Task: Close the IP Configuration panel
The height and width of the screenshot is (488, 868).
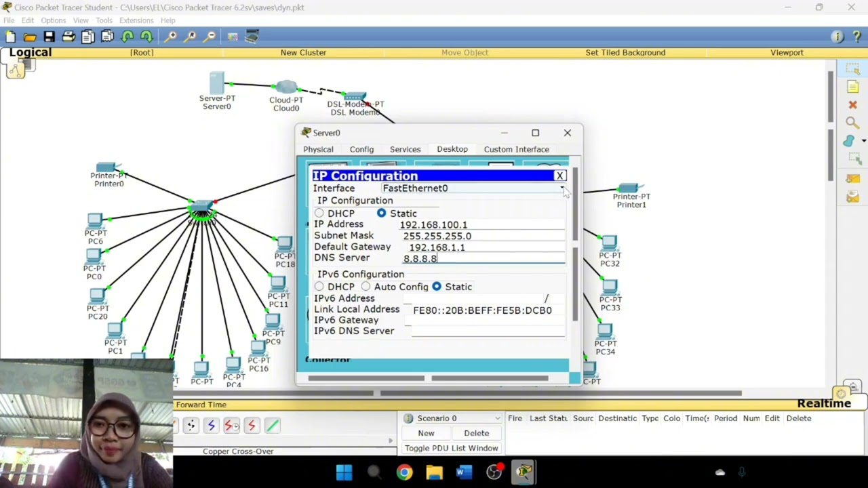Action: (560, 176)
